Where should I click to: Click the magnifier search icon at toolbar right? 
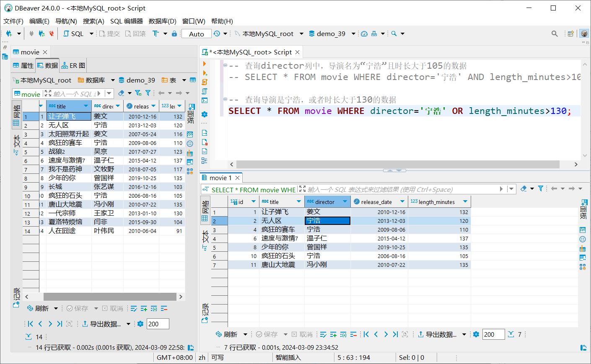[x=555, y=34]
